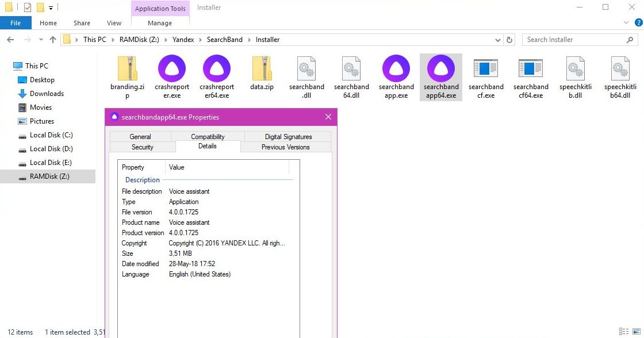Screen dimensions: 644x338
Task: Open the Compatibility tab in Properties
Action: point(208,136)
